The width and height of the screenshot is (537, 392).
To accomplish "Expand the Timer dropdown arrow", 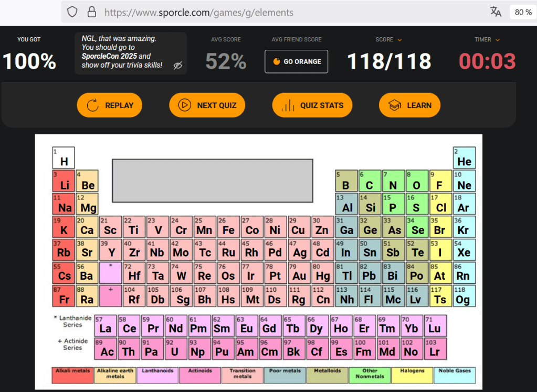I will (498, 40).
